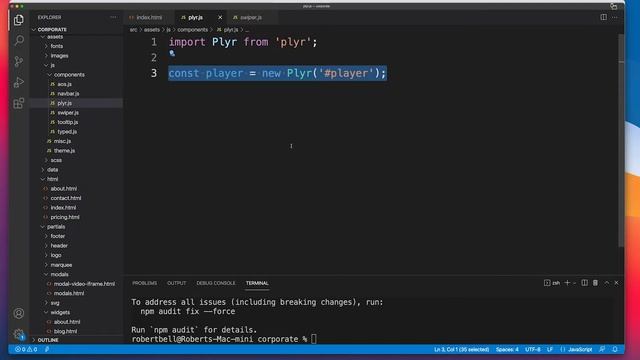Open the launch profile dropdown arrow
Viewport: 640px width, 360px height.
click(574, 283)
